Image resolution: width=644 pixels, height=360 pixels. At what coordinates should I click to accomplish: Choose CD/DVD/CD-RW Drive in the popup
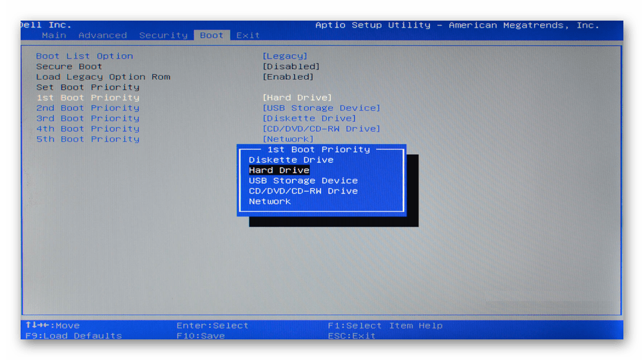(x=303, y=191)
